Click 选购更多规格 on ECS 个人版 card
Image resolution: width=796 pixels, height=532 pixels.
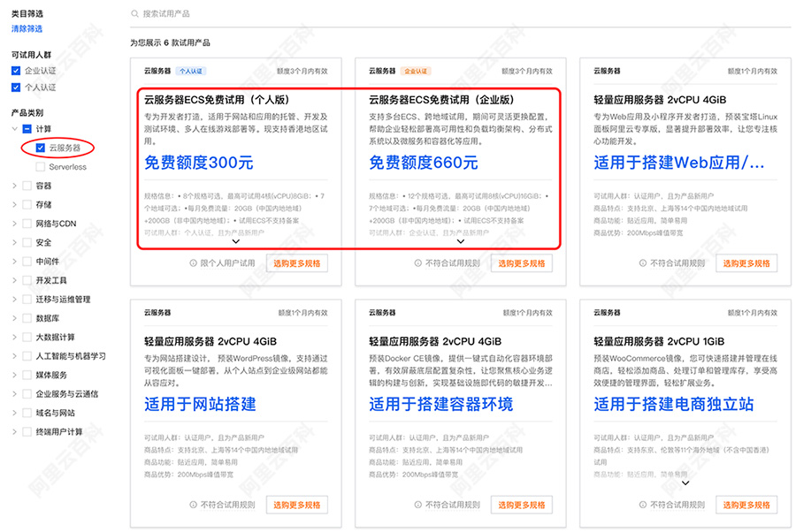click(x=297, y=263)
